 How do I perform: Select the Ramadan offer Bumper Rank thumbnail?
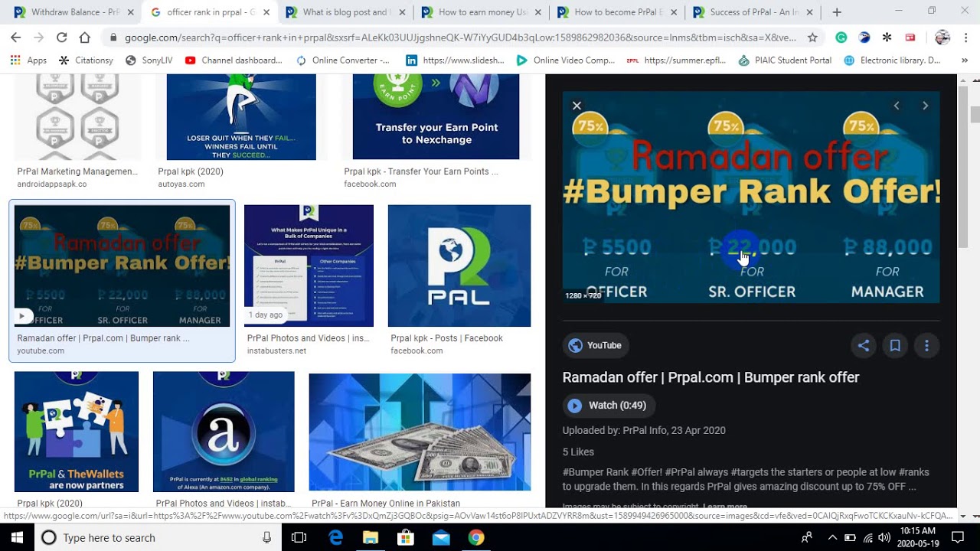pyautogui.click(x=122, y=266)
